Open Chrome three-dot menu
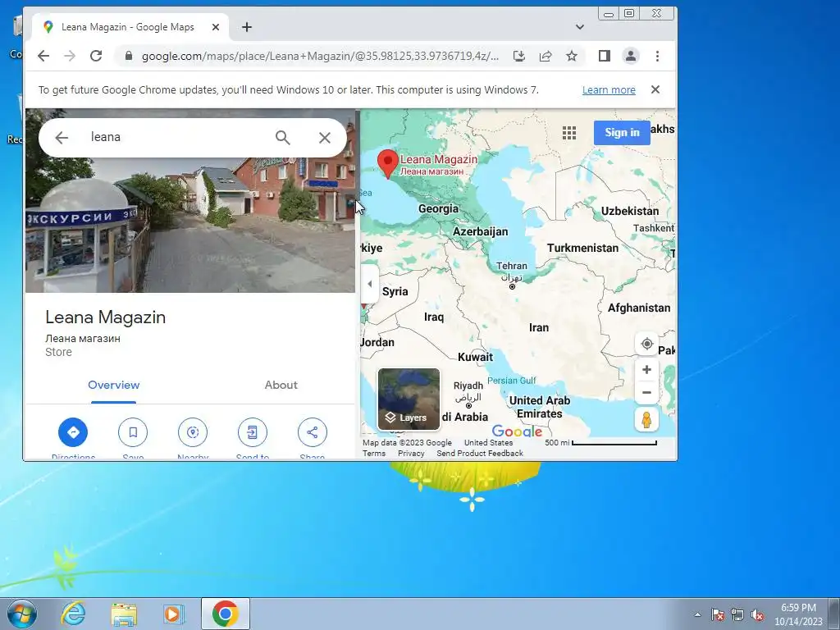 tap(657, 56)
